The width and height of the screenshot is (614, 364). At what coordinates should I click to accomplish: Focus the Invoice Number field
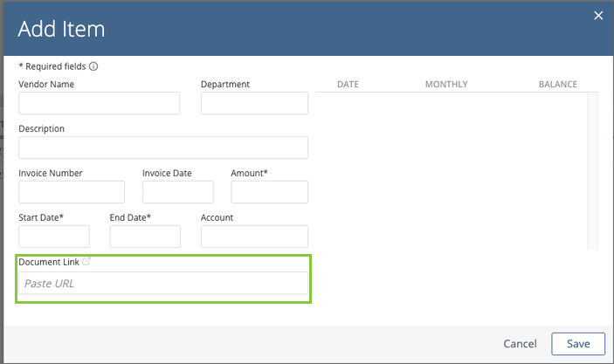tap(72, 192)
